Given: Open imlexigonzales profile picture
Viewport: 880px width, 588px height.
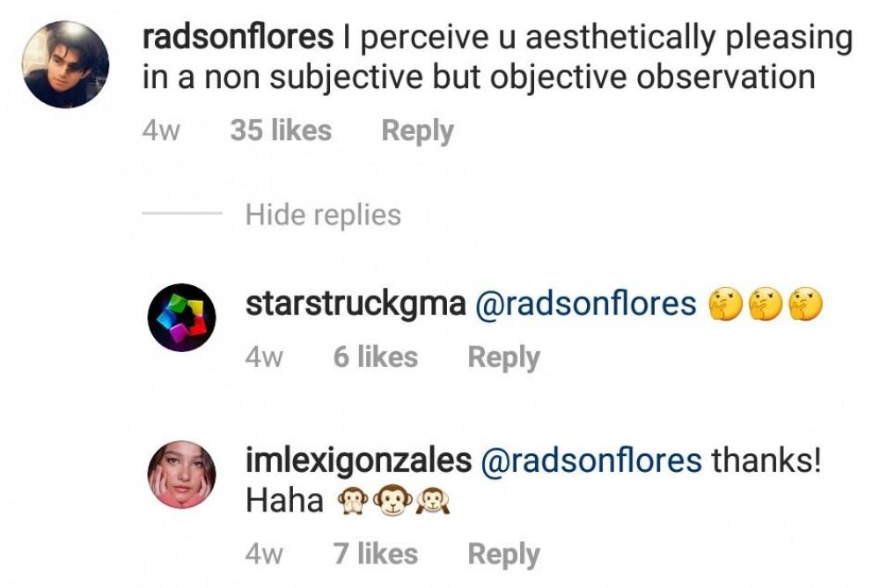Looking at the screenshot, I should click(181, 474).
